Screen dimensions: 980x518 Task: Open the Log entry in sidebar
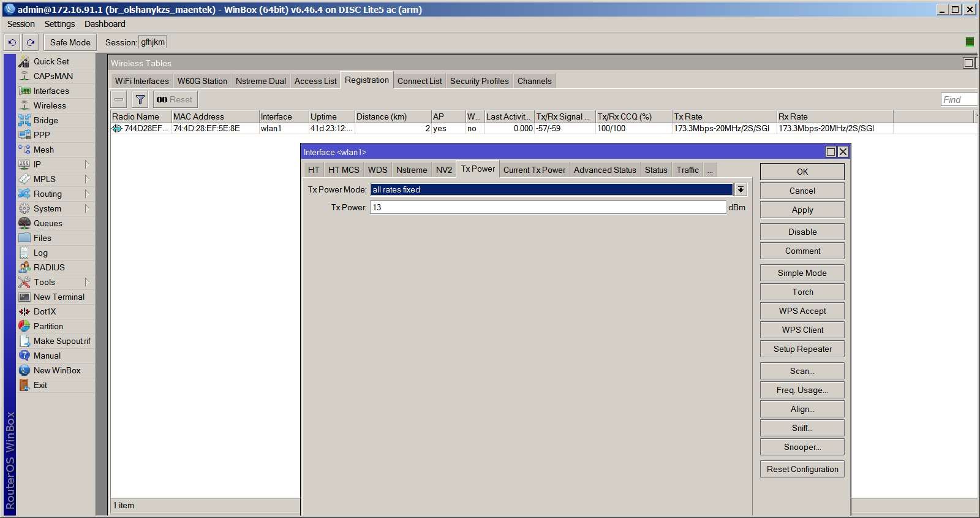(40, 253)
